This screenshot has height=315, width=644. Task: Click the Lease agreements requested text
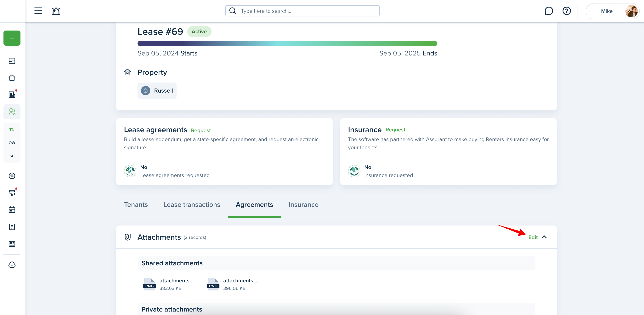point(175,175)
